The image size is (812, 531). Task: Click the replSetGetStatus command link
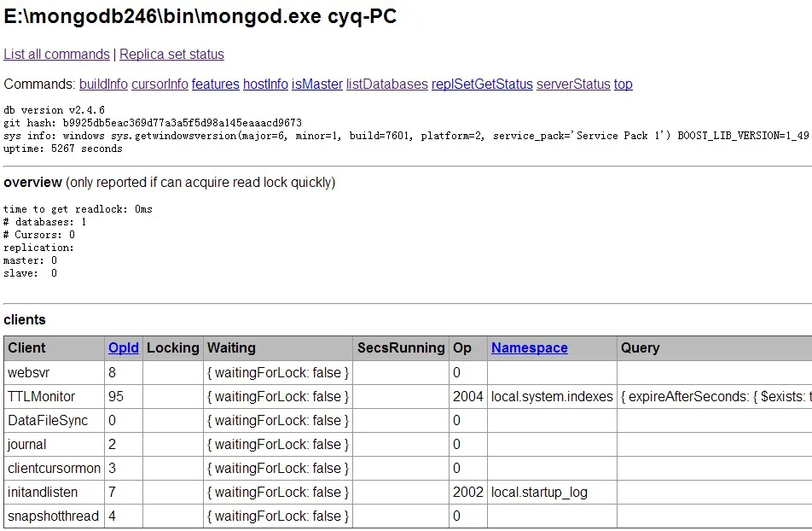482,85
